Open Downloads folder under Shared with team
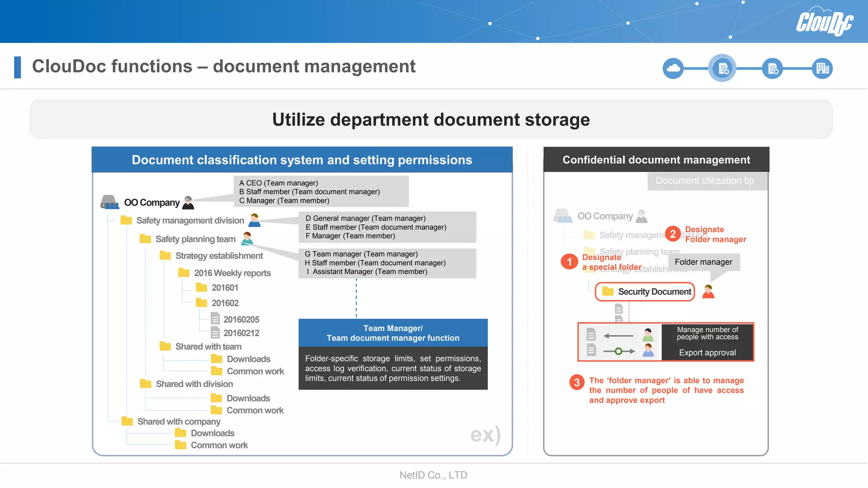 (x=240, y=359)
